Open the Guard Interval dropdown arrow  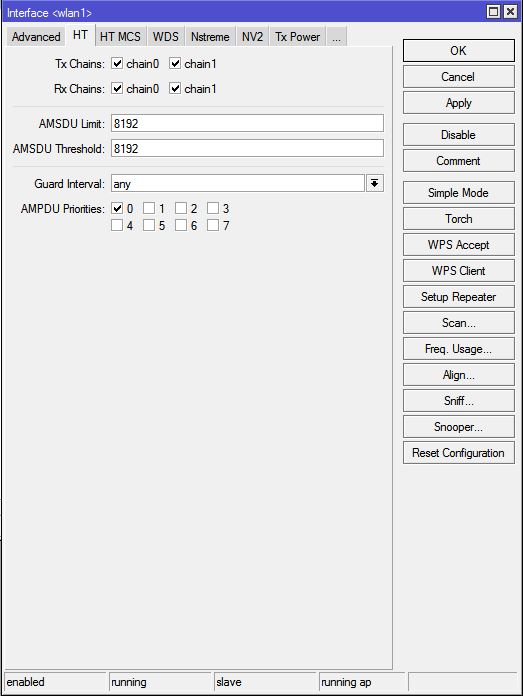(x=374, y=183)
